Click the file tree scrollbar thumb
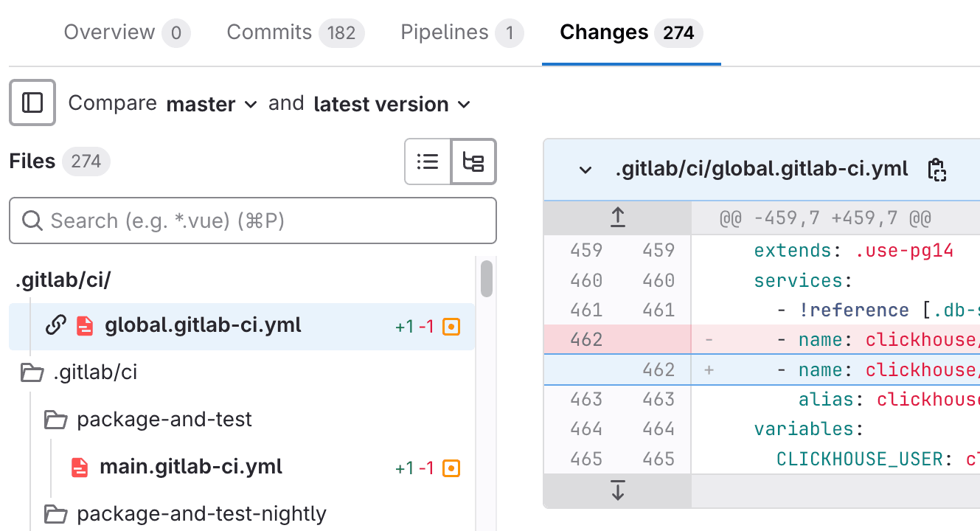 click(x=487, y=279)
